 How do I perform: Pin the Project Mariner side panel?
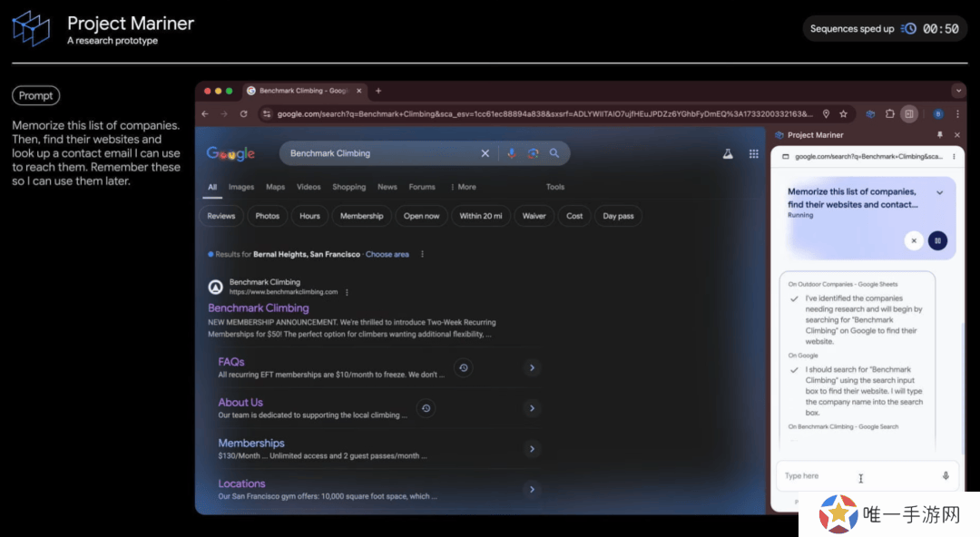(939, 135)
